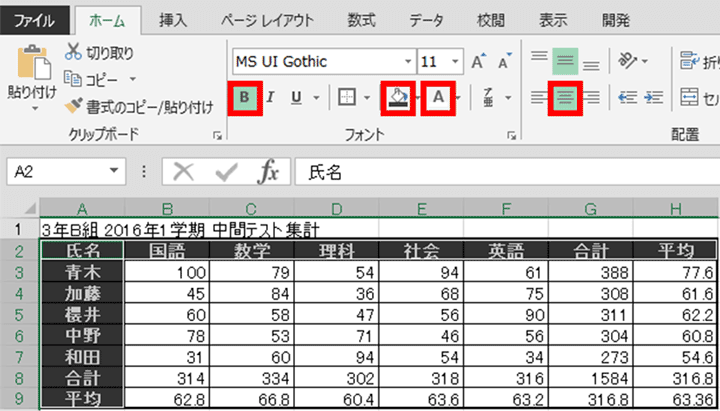Toggle middle vertical alignment

click(x=565, y=61)
